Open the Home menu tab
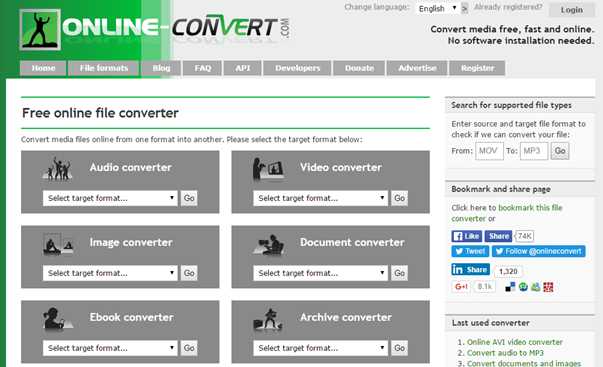603x367 pixels. point(43,68)
